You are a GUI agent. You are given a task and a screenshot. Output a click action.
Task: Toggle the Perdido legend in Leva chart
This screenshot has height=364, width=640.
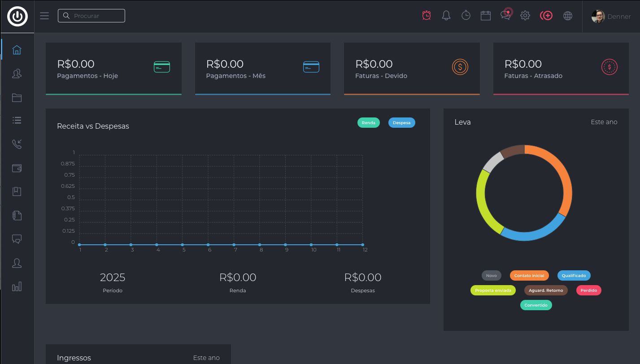point(588,290)
